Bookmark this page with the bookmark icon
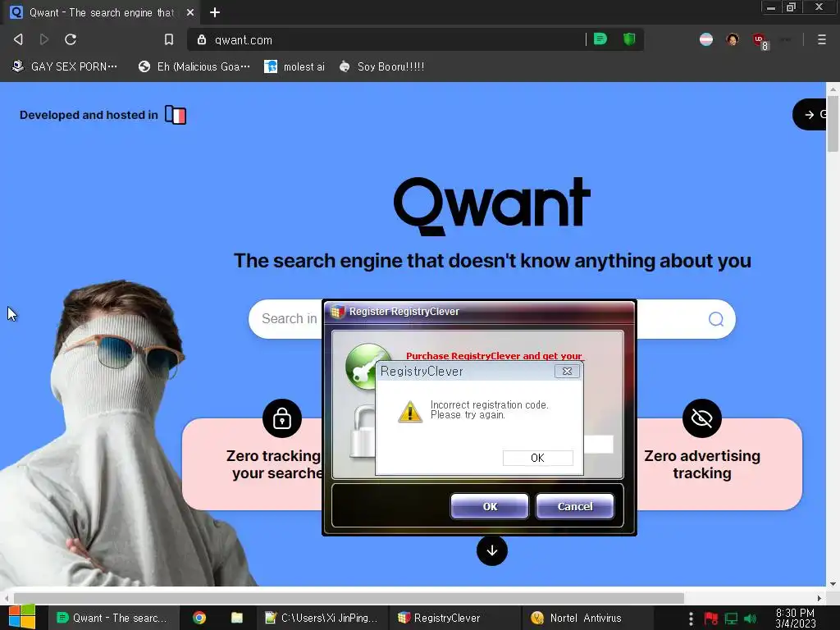Screen dimensions: 840x630 point(169,39)
